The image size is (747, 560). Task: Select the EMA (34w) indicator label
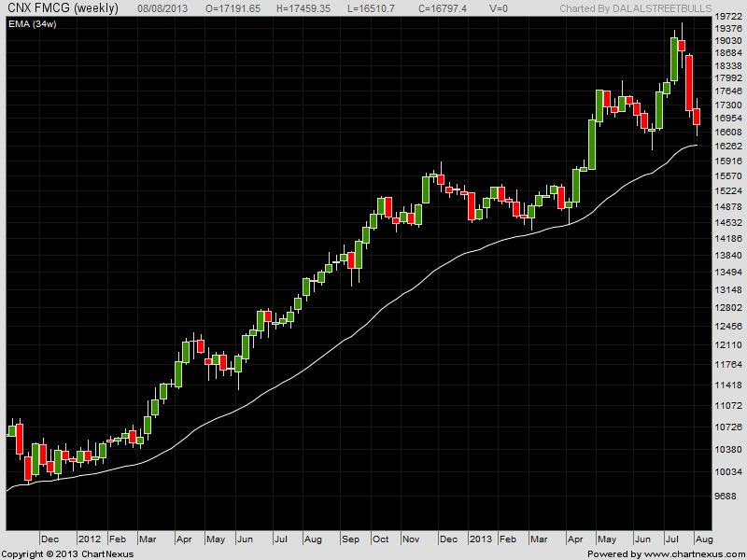click(x=33, y=24)
